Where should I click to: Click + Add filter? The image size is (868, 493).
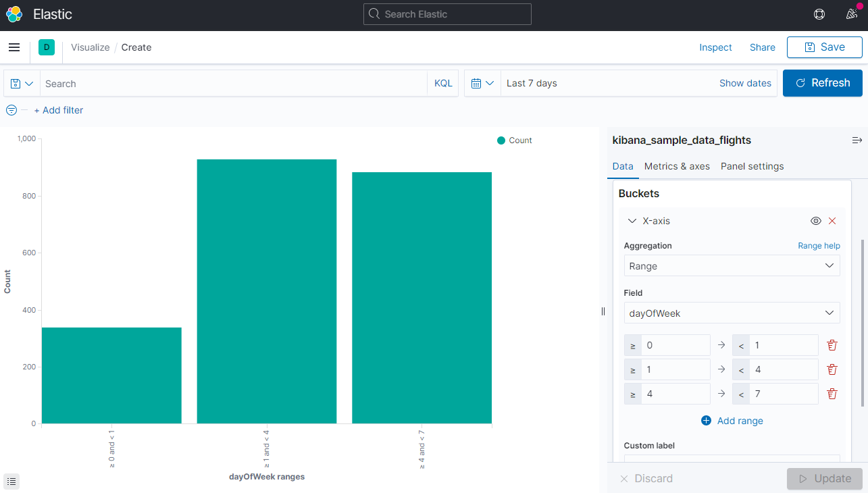coord(59,110)
